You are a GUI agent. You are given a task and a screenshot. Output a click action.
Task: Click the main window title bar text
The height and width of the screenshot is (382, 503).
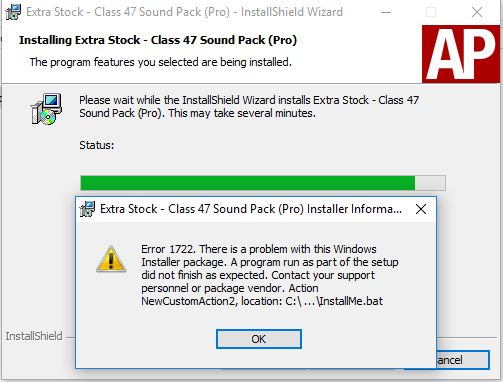(184, 12)
